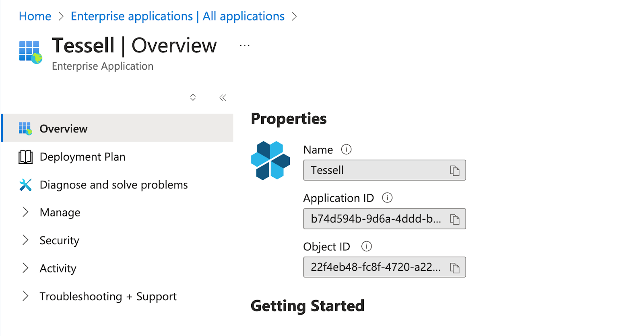Go to Home breadcrumb link
This screenshot has width=644, height=336.
tap(35, 16)
